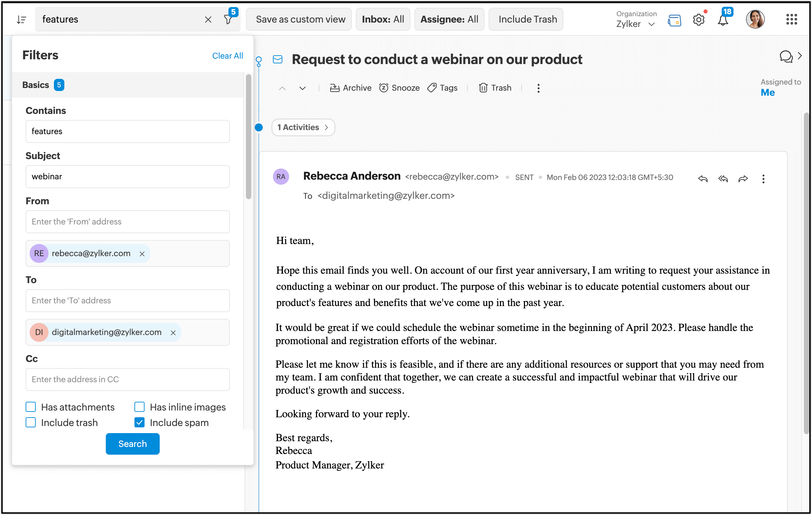Open the settings gear icon

point(698,20)
